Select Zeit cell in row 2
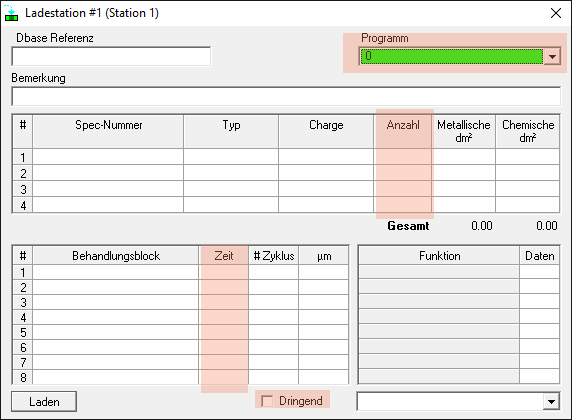Screen dimensions: 572x420 224,287
